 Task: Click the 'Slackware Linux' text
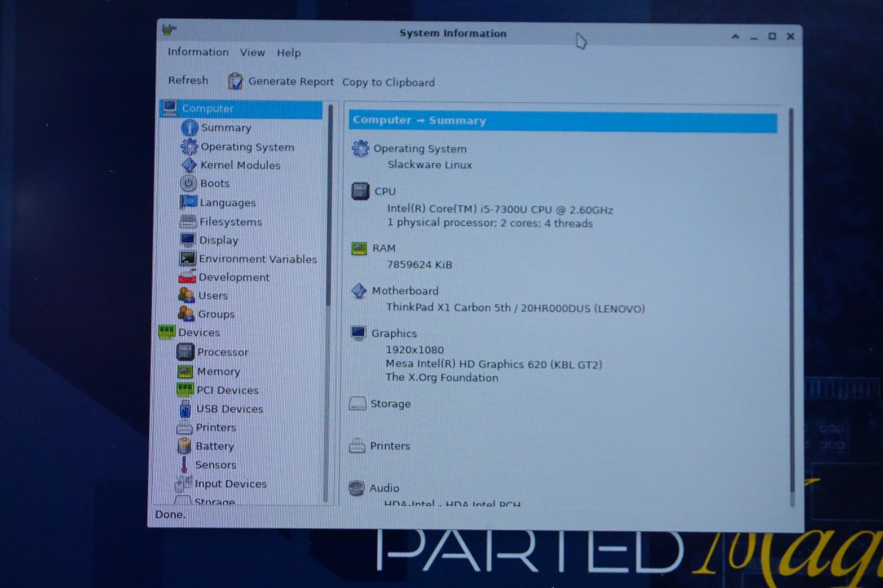tap(430, 165)
